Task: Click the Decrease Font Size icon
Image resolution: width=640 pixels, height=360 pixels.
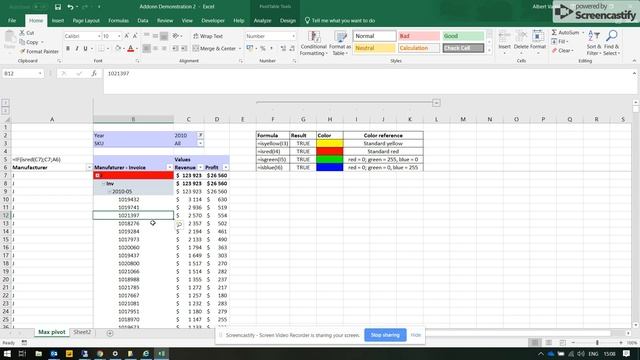Action: 135,36
